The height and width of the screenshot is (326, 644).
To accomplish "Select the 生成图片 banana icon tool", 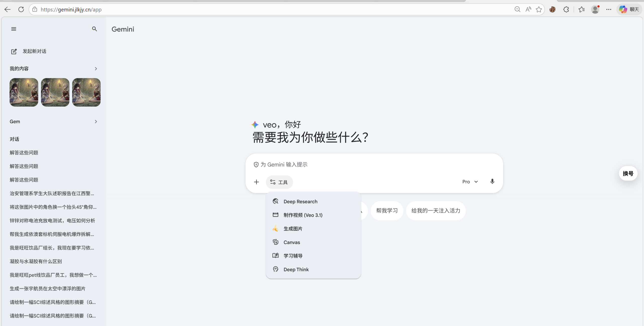I will [x=293, y=229].
